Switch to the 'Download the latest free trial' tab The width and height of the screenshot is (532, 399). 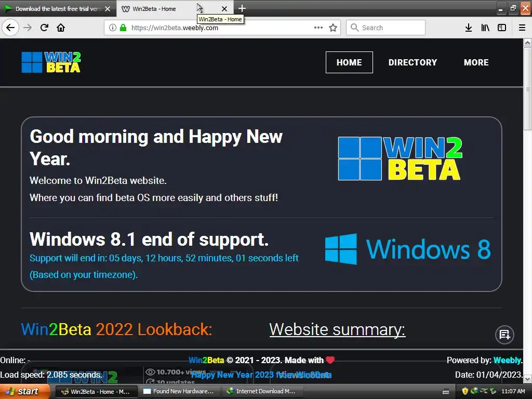click(58, 9)
